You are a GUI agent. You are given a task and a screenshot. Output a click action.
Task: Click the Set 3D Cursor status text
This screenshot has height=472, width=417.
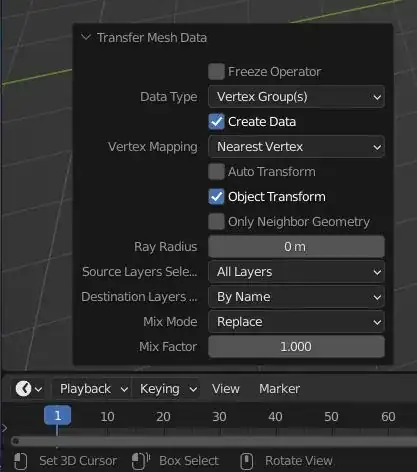(78, 461)
